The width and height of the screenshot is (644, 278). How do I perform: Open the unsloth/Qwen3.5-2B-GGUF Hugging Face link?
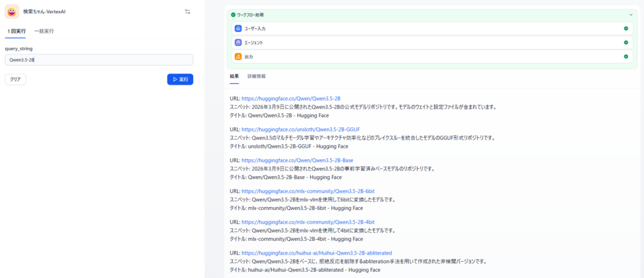point(301,130)
